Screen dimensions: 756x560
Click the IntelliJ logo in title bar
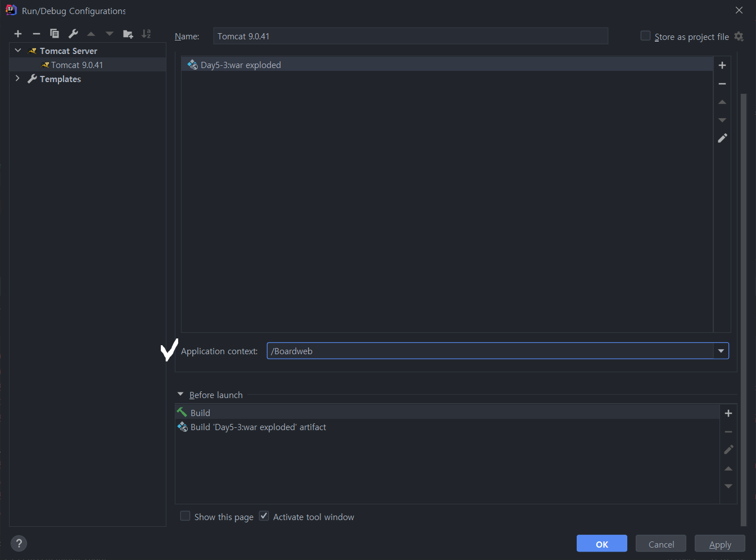(x=11, y=10)
